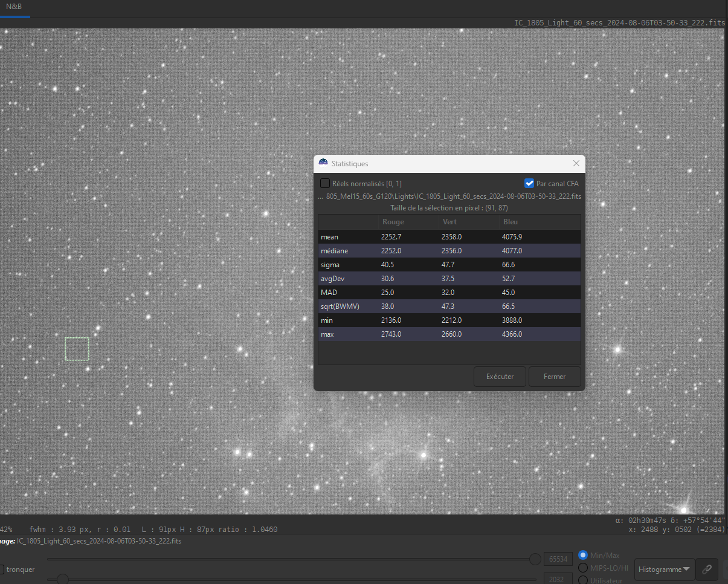Click the Rouge column header
The width and height of the screenshot is (728, 584).
[x=393, y=222]
